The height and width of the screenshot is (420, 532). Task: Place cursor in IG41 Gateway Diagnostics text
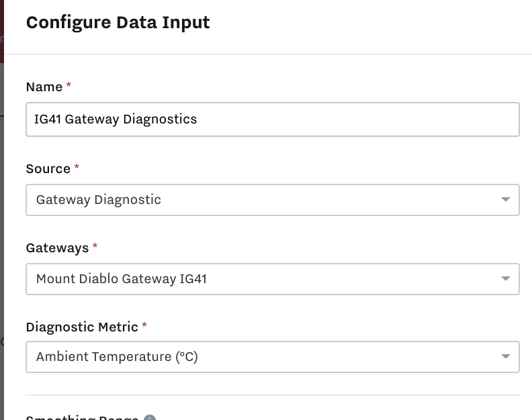[x=116, y=119]
